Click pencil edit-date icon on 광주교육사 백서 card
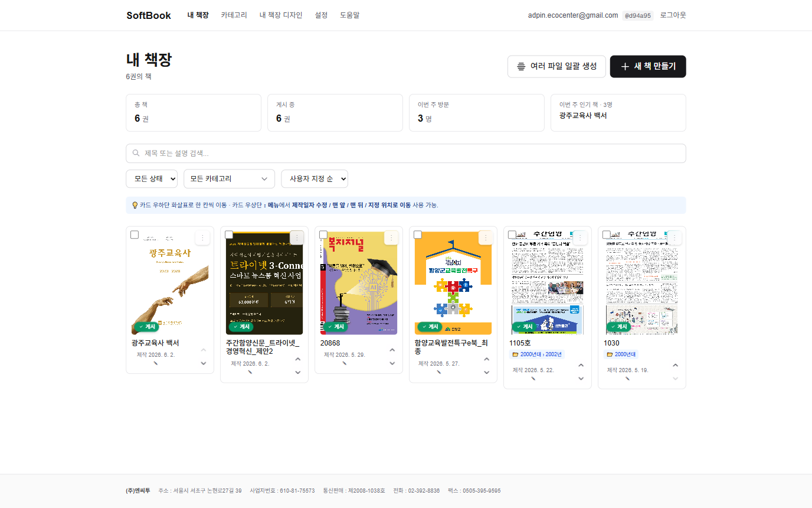The height and width of the screenshot is (508, 812). tap(156, 364)
